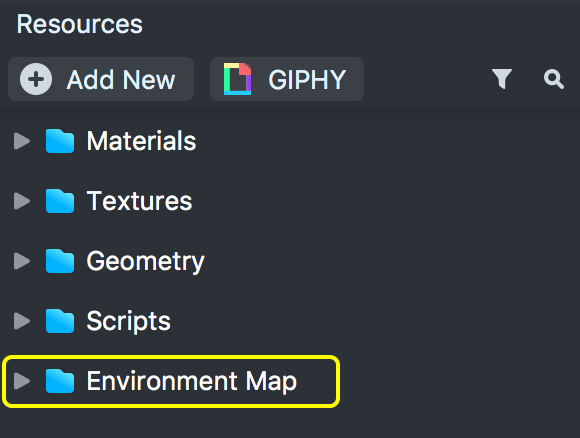This screenshot has width=580, height=438.
Task: Expand the Textures folder arrow
Action: [22, 201]
